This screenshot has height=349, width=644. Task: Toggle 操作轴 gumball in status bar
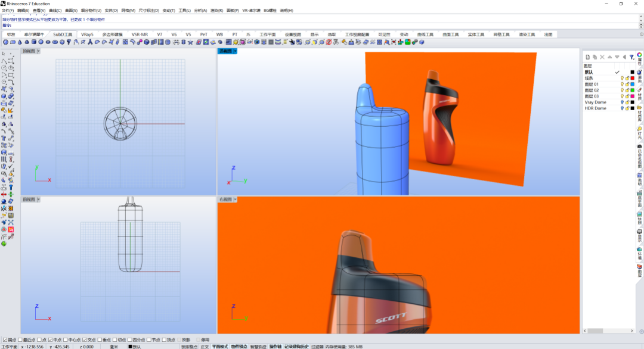point(275,347)
